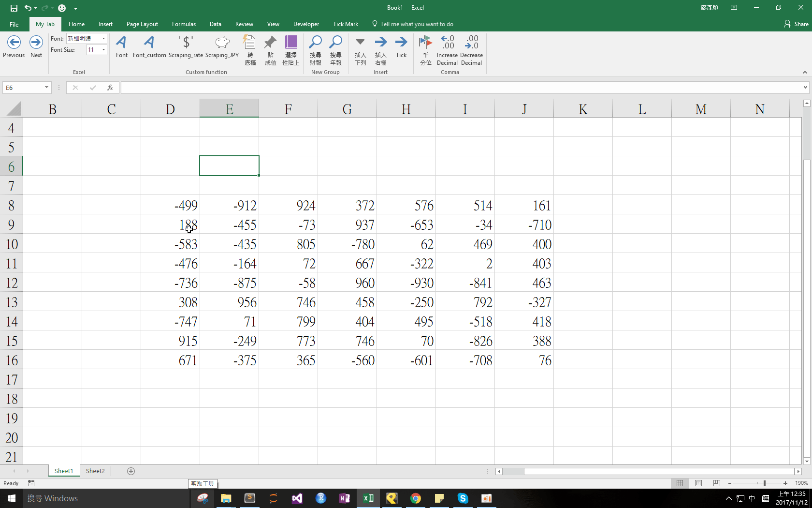
Task: Add a new sheet with plus button
Action: (x=131, y=471)
